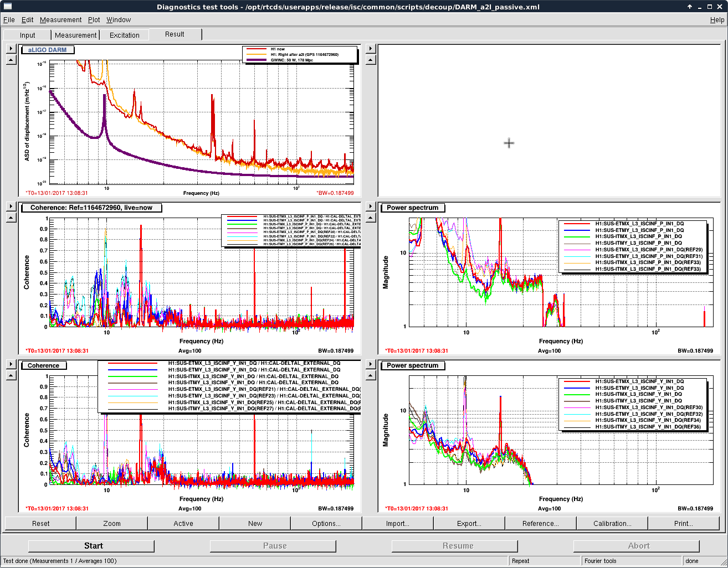The image size is (728, 568).
Task: Click the up-arrow button beside the empty top-right plot pad
Action: click(371, 60)
